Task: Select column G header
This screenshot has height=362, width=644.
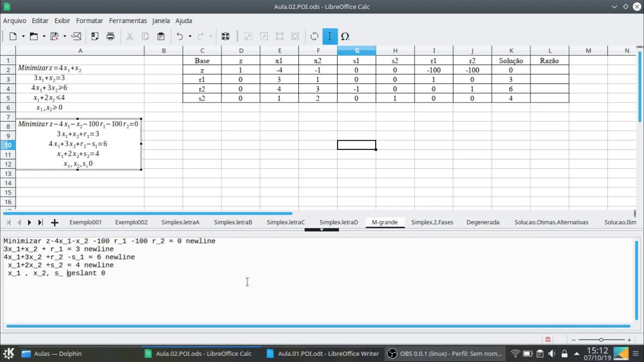Action: coord(357,51)
